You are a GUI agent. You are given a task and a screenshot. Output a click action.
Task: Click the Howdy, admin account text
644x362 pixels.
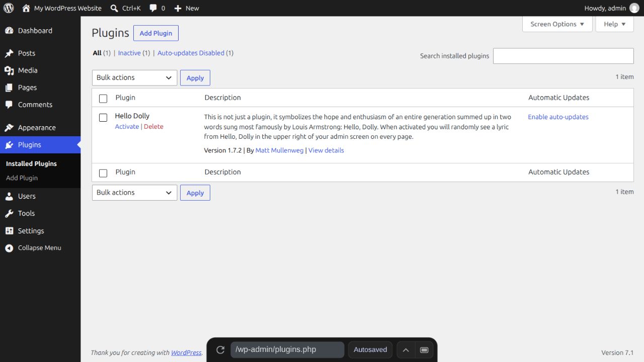(x=605, y=8)
